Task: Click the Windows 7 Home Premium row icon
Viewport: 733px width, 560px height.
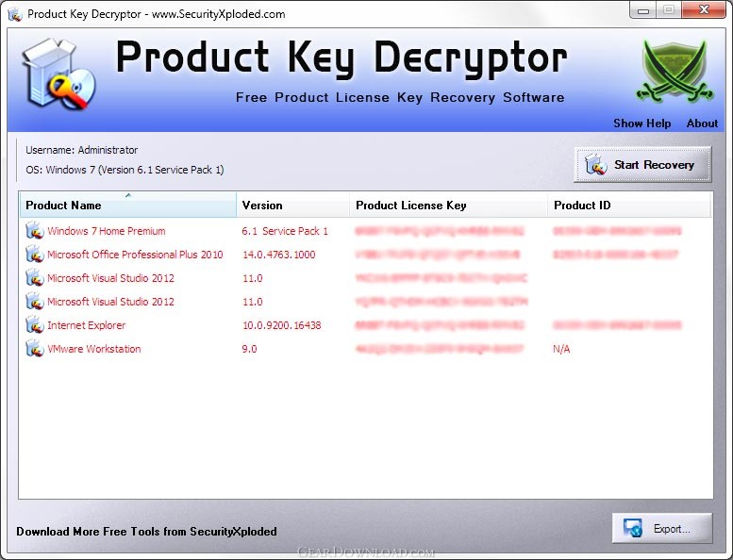Action: pyautogui.click(x=35, y=231)
